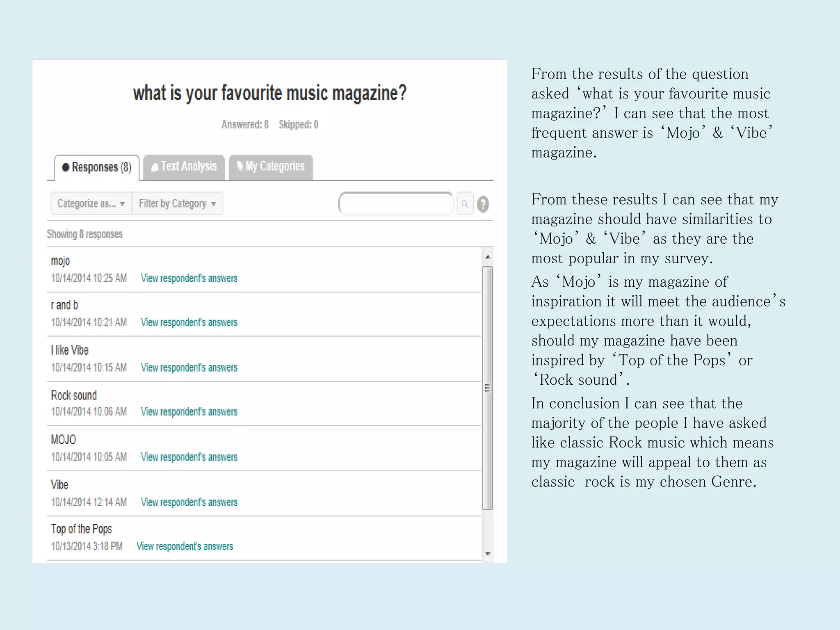Click the search magnifier icon
This screenshot has width=840, height=630.
pyautogui.click(x=465, y=204)
